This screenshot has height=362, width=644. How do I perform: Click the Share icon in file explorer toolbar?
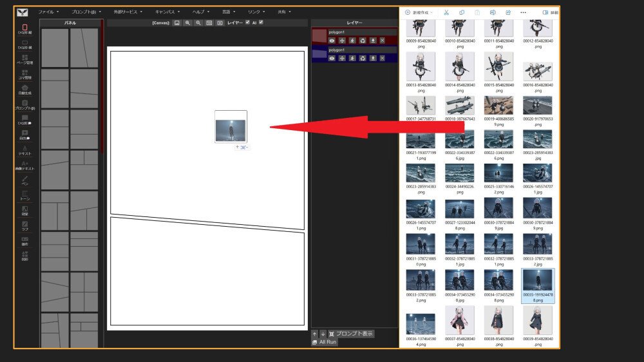point(508,12)
